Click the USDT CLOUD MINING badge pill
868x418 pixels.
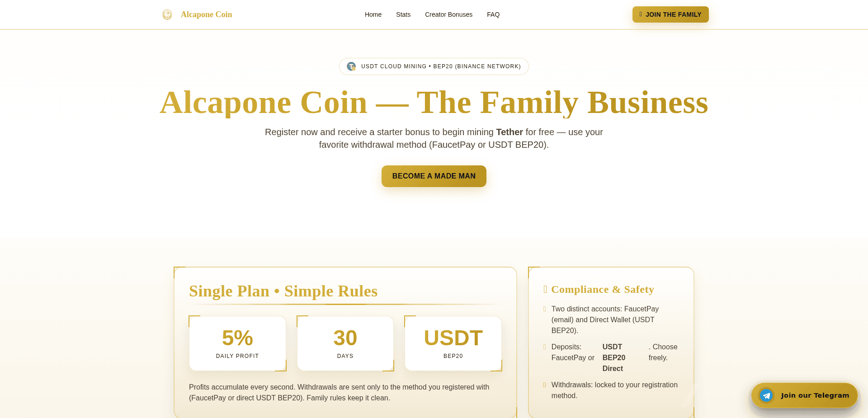point(434,66)
